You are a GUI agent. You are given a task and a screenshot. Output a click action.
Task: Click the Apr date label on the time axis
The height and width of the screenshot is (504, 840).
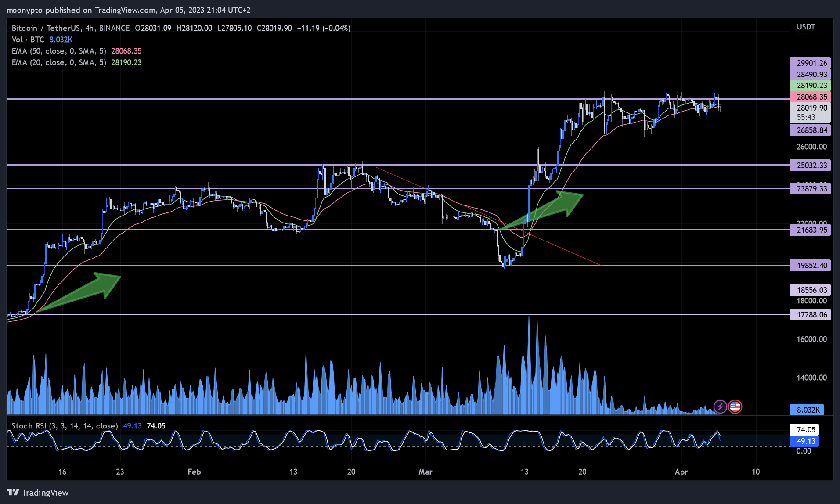click(681, 472)
